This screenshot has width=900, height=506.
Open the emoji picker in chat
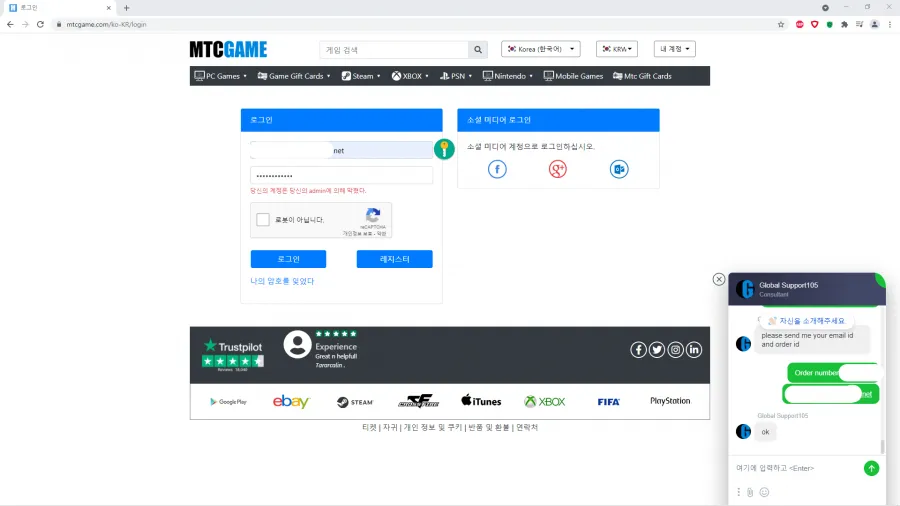(x=764, y=492)
